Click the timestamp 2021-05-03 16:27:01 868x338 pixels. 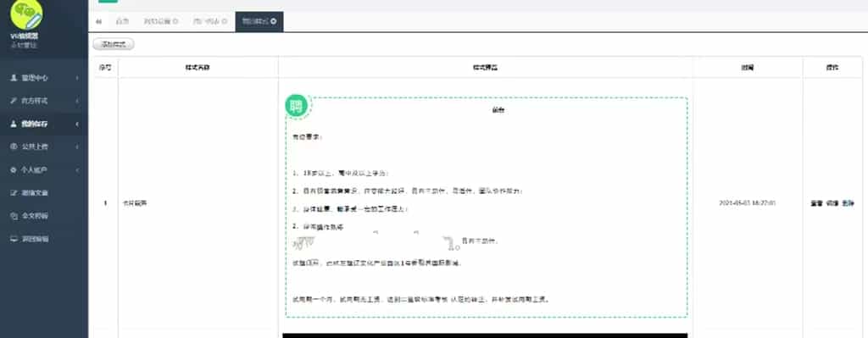pyautogui.click(x=747, y=203)
